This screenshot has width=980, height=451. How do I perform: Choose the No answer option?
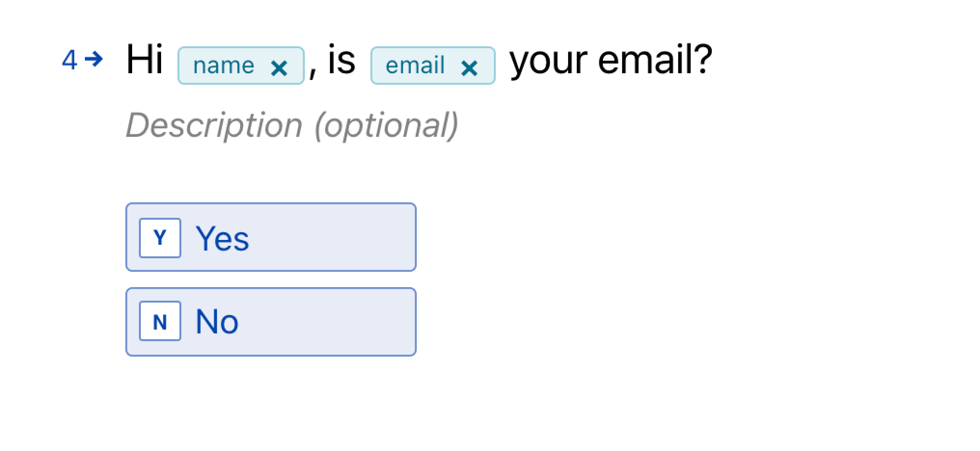coord(271,322)
